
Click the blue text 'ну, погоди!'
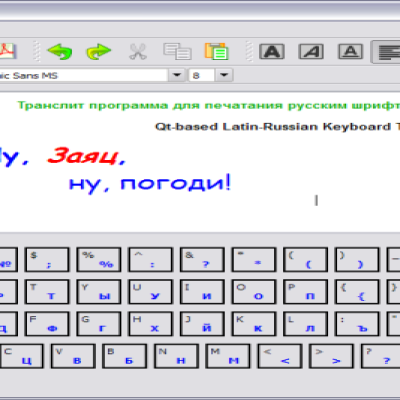click(150, 184)
